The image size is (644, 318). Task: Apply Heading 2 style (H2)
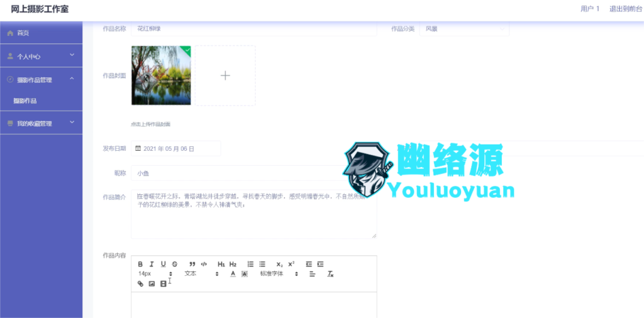coord(233,264)
